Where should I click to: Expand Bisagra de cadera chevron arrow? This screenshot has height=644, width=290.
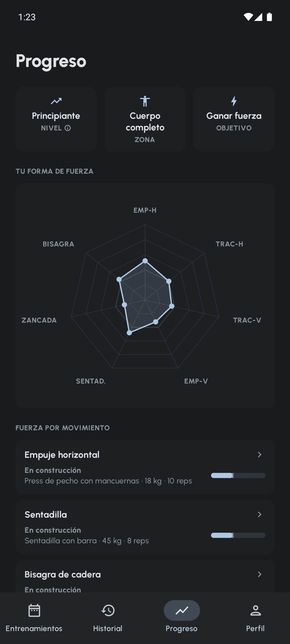tap(259, 574)
